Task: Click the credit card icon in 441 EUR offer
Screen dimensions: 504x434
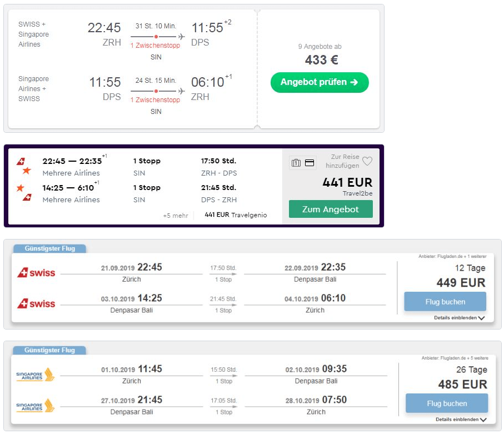Action: [309, 163]
